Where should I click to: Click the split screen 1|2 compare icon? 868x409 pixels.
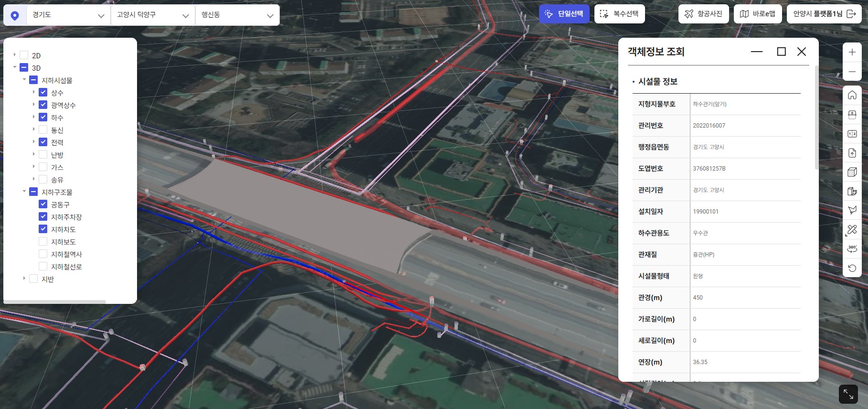(852, 134)
